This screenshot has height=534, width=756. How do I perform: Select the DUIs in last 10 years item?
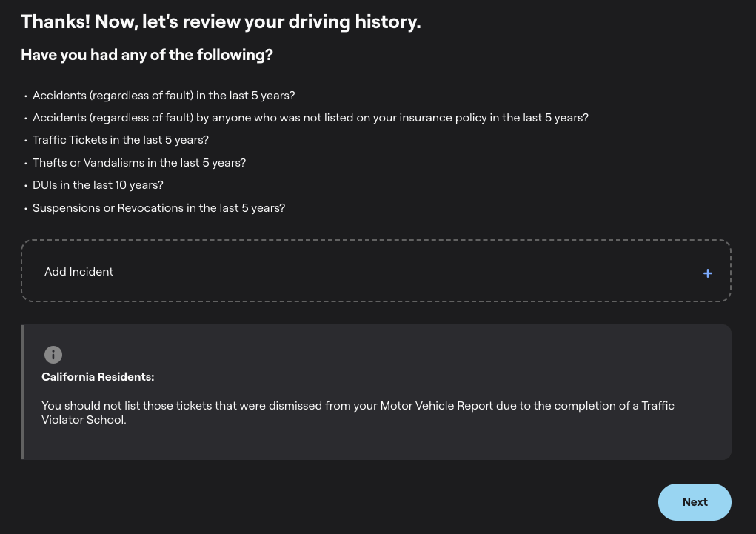(98, 185)
